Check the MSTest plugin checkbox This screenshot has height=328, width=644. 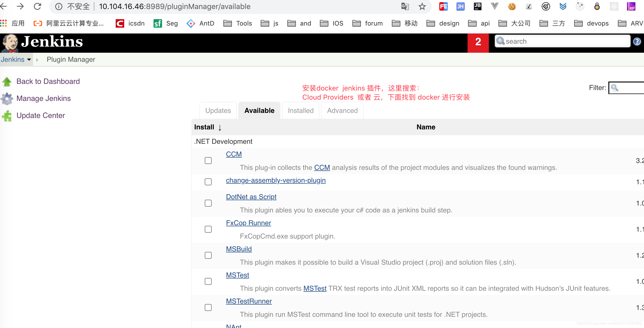[208, 281]
